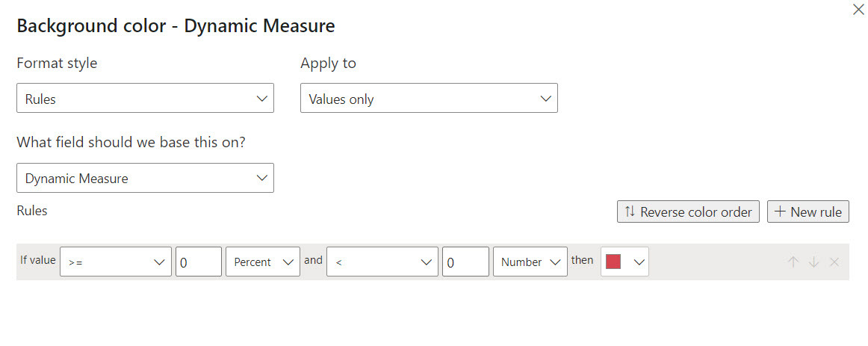Click the move rule down arrow
The image size is (868, 346).
click(814, 262)
